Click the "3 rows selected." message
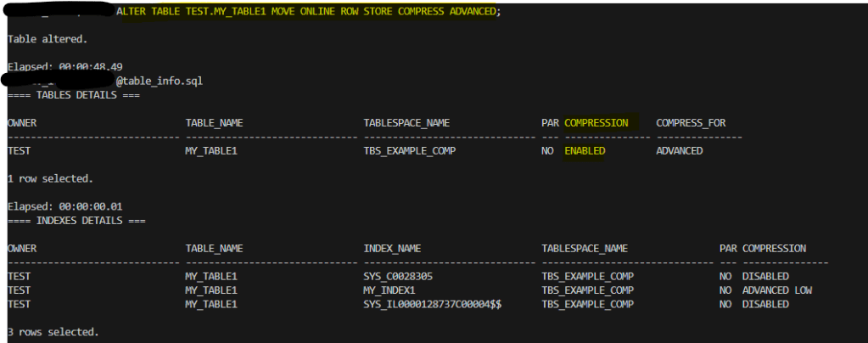Viewport: 868px width, 343px height. coord(53,331)
